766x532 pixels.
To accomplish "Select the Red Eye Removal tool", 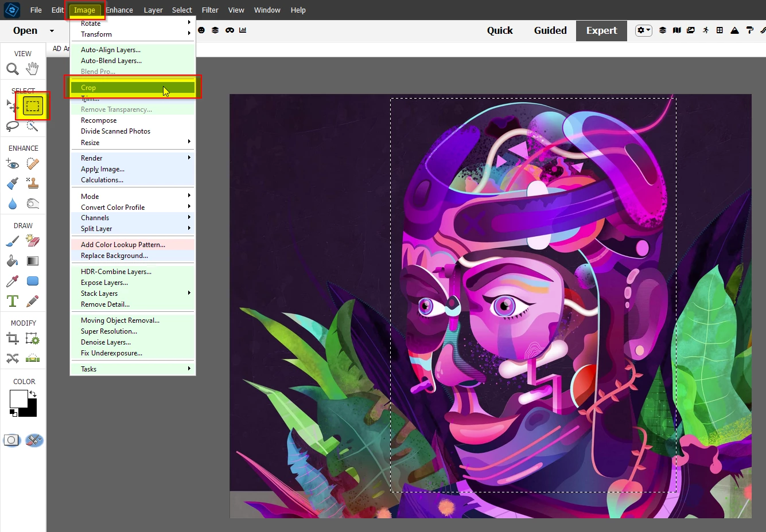I will (x=13, y=165).
